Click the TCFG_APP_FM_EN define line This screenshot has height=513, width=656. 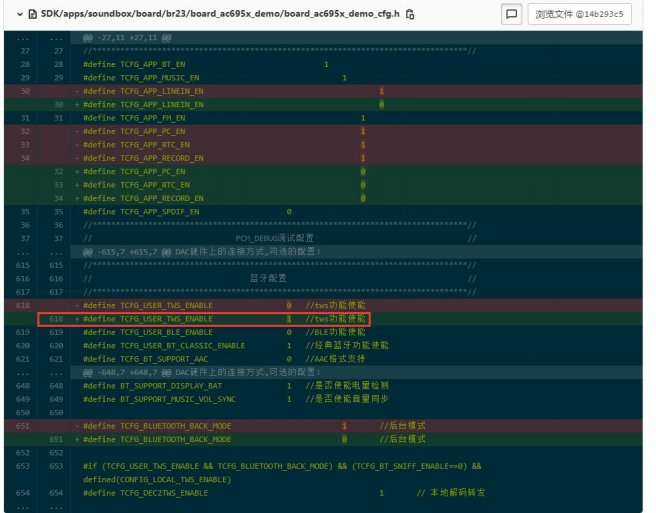(356, 118)
